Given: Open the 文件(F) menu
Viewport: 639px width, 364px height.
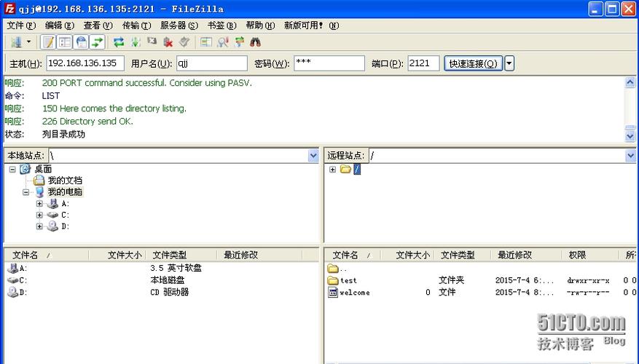Looking at the screenshot, I should pyautogui.click(x=21, y=25).
